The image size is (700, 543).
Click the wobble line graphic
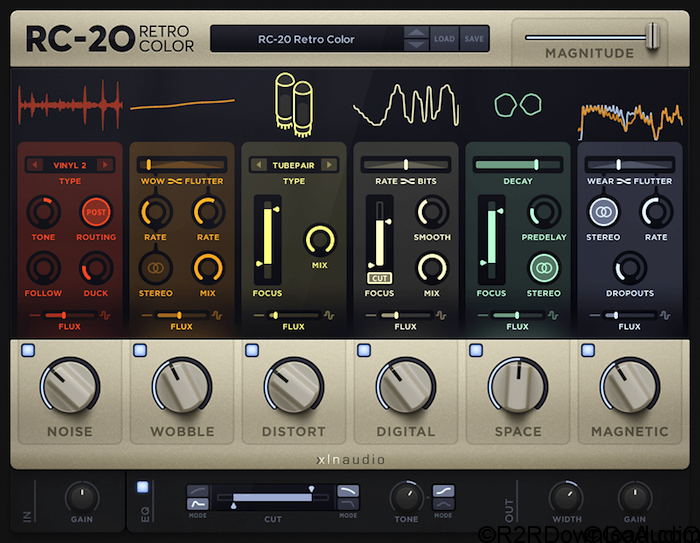[182, 104]
